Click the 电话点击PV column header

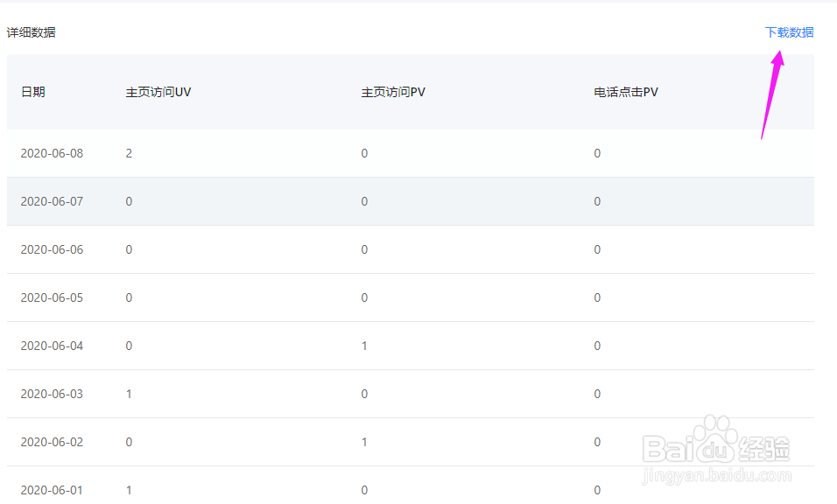coord(626,92)
